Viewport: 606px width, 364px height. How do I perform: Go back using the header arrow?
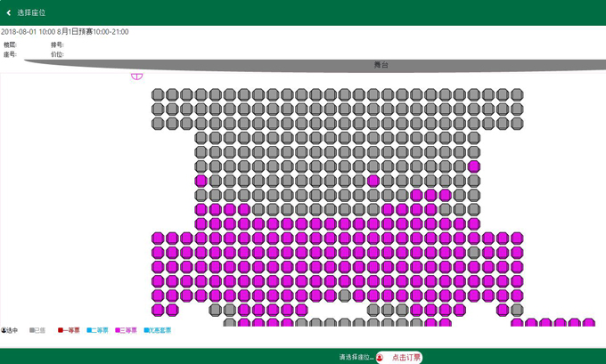tap(9, 12)
